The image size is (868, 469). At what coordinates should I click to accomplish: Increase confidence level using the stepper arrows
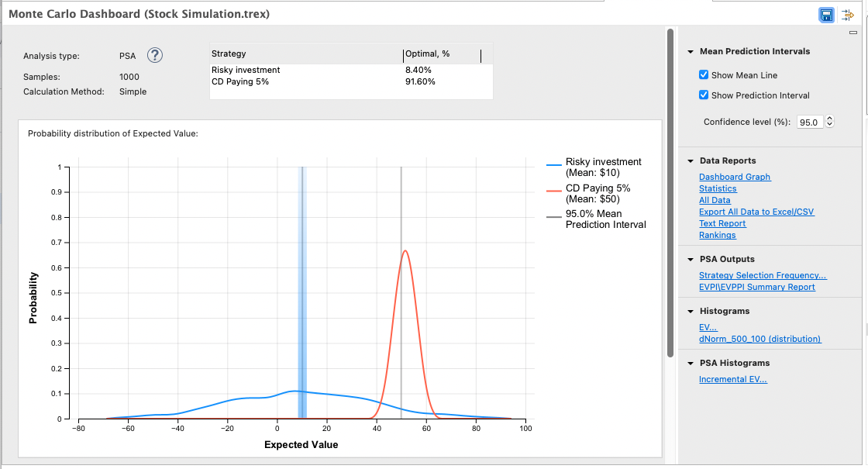pos(829,119)
